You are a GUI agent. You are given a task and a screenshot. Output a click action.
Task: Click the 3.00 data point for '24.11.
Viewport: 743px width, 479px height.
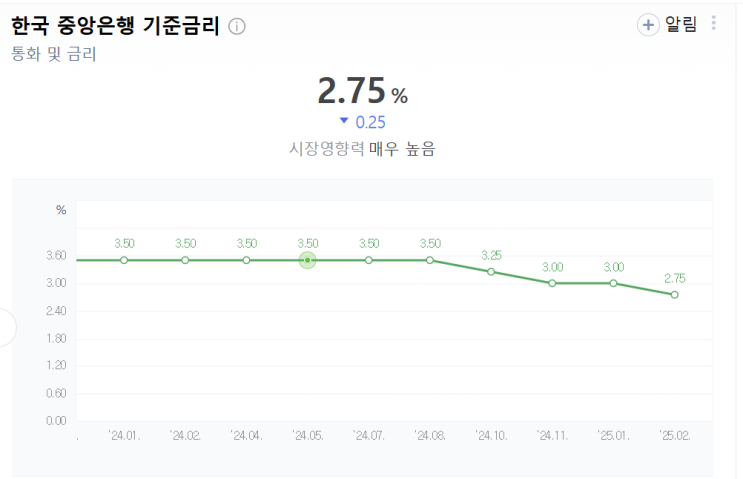pos(552,283)
